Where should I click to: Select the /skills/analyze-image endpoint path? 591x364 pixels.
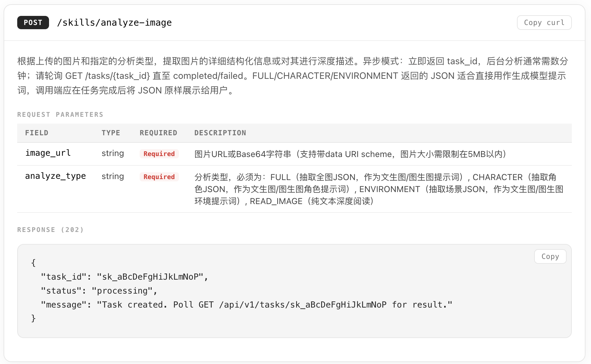[x=114, y=23]
